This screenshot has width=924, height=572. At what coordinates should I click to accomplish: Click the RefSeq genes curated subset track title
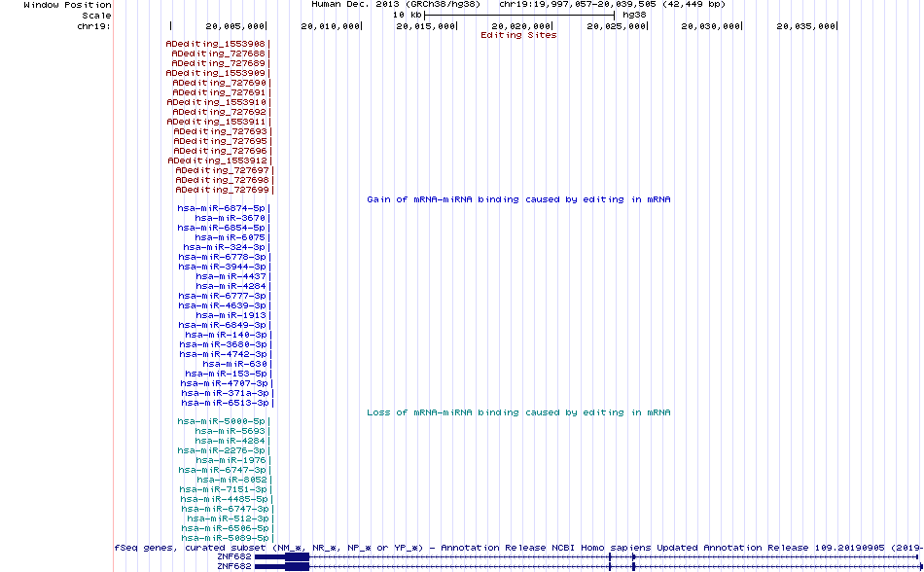[x=518, y=548]
